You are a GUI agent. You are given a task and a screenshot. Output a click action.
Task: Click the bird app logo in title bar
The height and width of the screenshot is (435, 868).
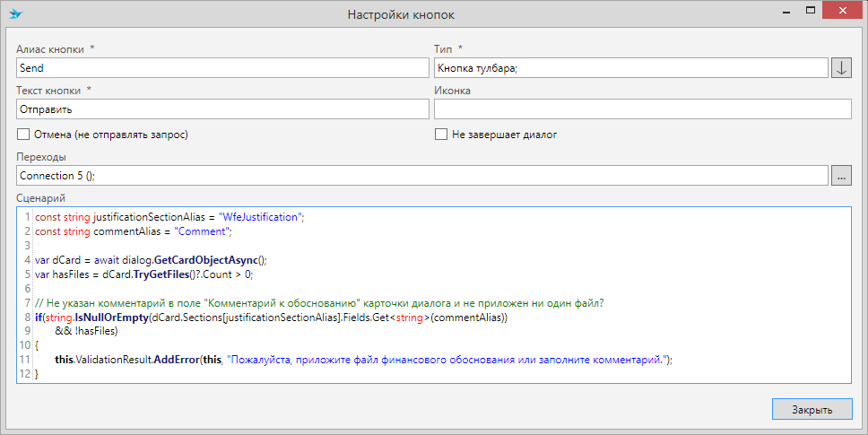coord(16,14)
